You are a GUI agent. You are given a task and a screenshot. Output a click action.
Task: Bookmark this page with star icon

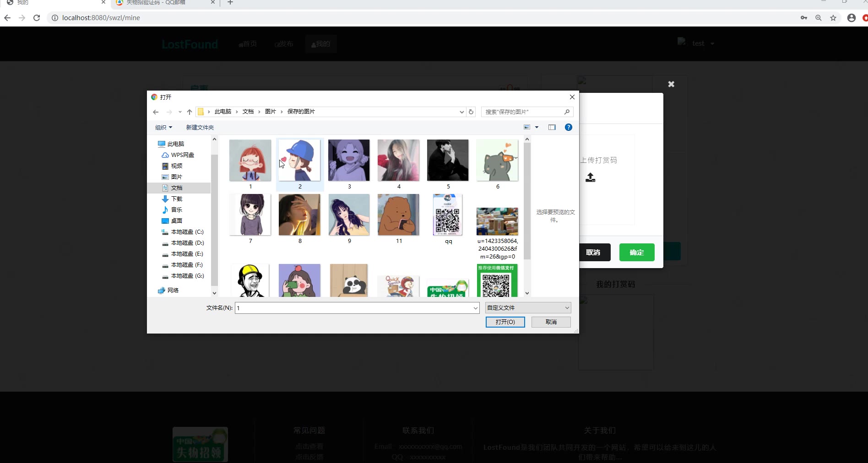coord(833,18)
